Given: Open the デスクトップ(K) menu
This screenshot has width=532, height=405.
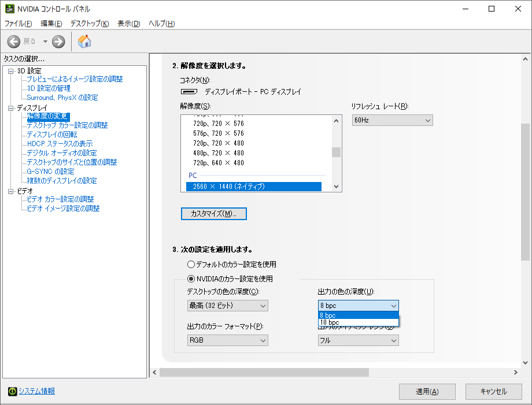Looking at the screenshot, I should [90, 23].
